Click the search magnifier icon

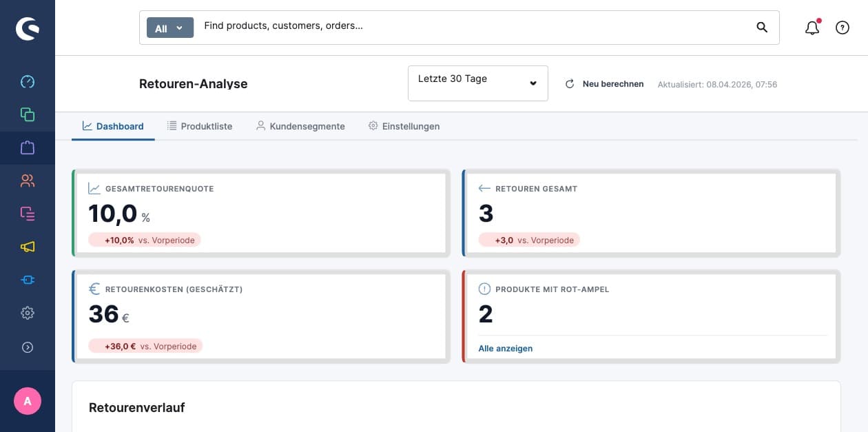tap(762, 27)
